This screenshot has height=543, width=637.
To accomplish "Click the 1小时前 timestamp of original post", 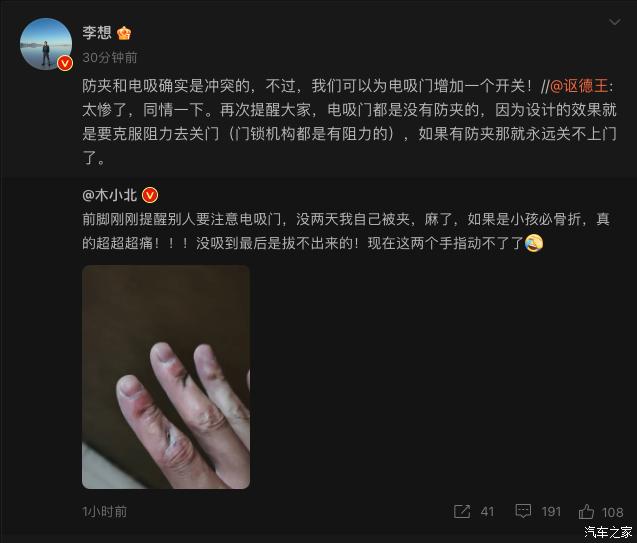I will [x=104, y=512].
